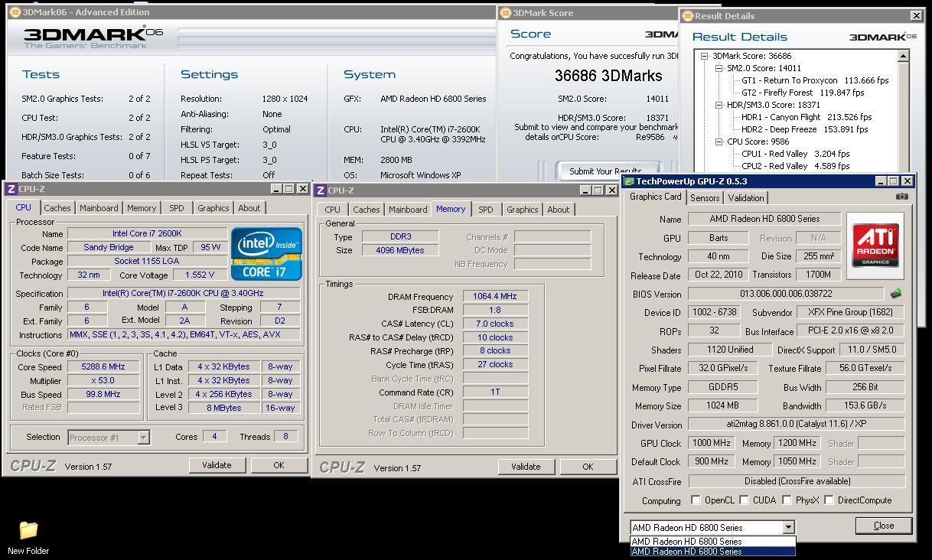The height and width of the screenshot is (560, 932).
Task: Open Caches tab in the CPU-Z window showing Processor info
Action: tap(57, 208)
